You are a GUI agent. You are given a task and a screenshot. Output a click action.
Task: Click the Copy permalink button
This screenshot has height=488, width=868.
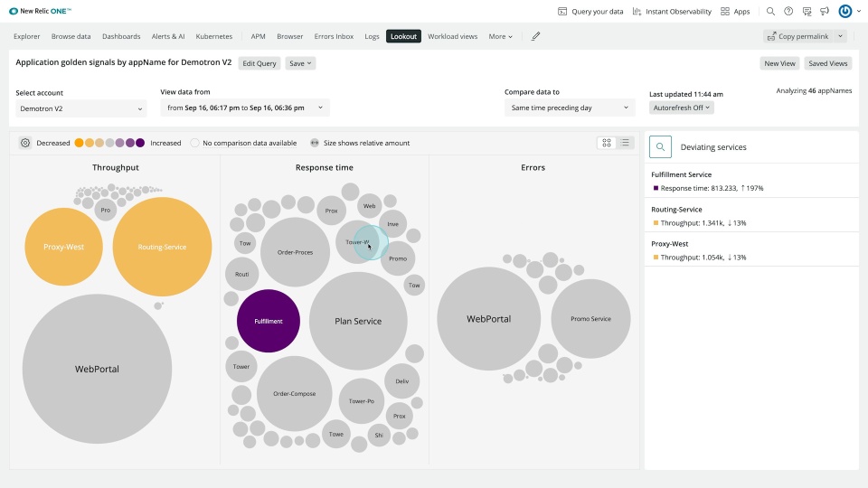pos(798,36)
